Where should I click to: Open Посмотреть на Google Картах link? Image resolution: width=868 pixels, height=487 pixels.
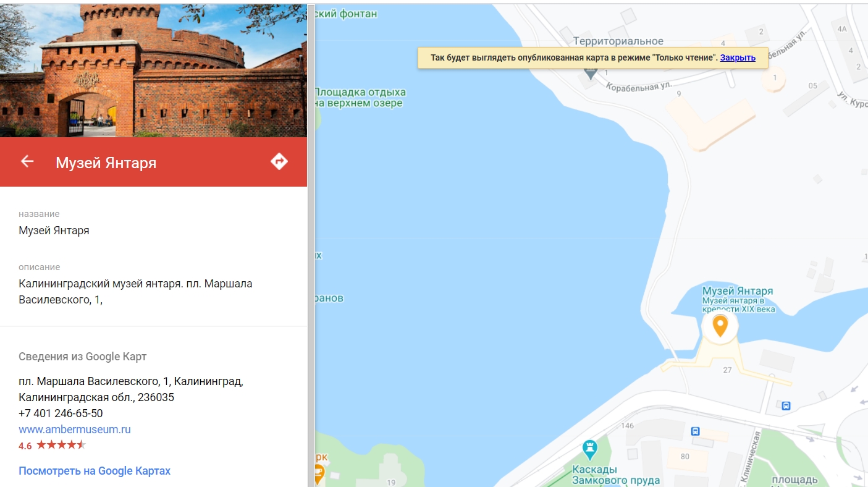click(x=94, y=470)
